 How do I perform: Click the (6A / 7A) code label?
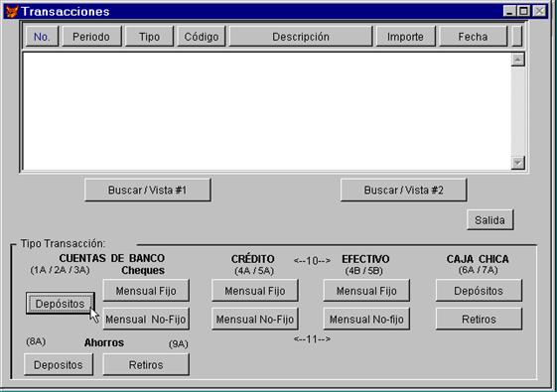pos(479,270)
